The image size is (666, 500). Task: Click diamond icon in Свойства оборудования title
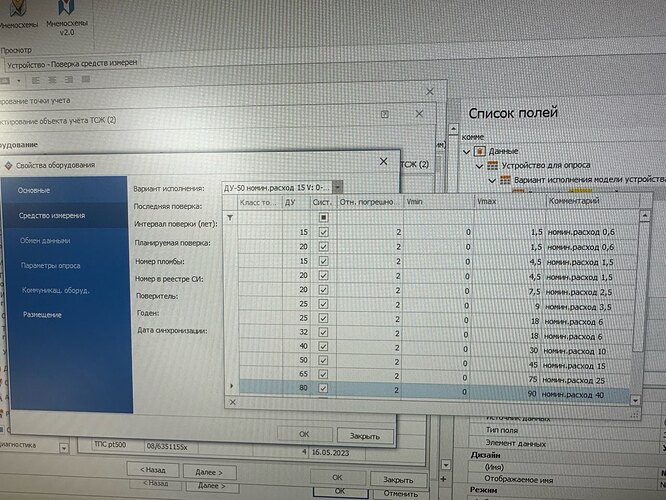(x=8, y=165)
